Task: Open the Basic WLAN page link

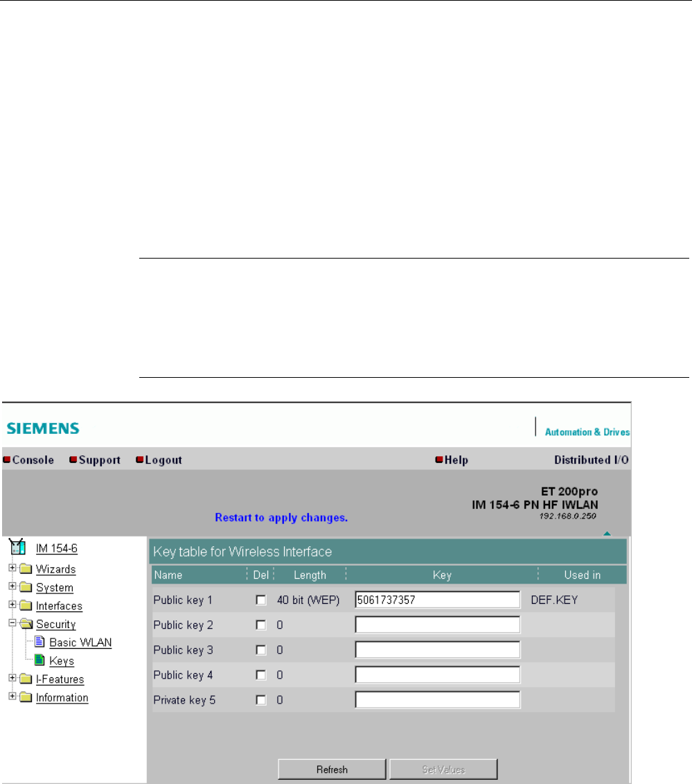Action: (x=80, y=643)
